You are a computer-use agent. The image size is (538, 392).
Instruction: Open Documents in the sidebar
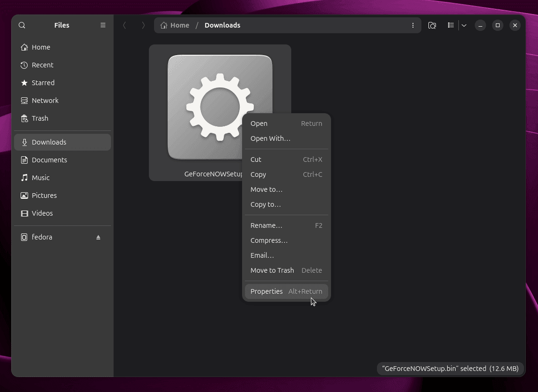(x=62, y=160)
